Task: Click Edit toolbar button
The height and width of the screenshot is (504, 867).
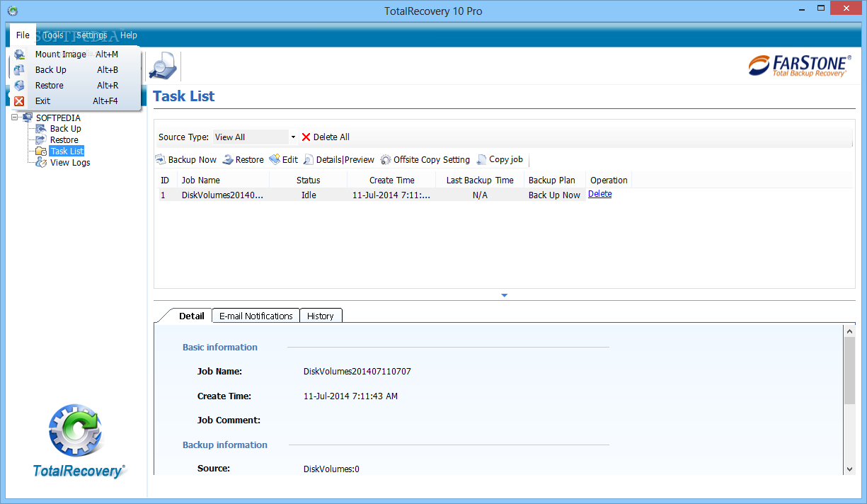Action: [284, 160]
